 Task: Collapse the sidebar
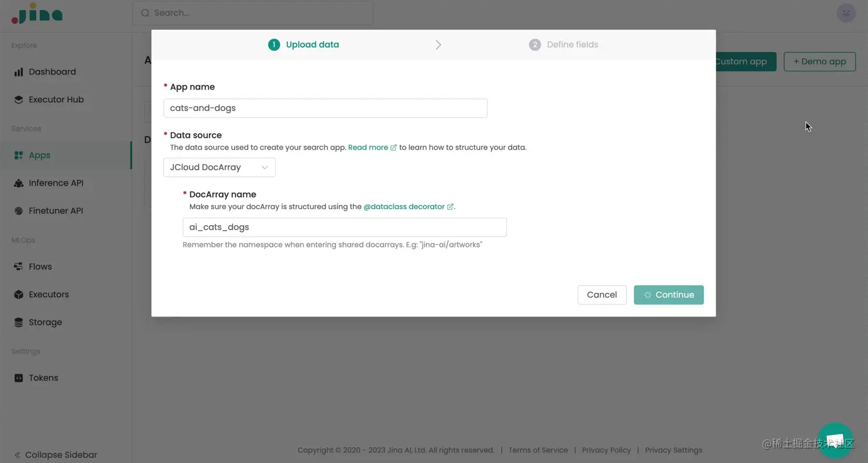tap(56, 455)
